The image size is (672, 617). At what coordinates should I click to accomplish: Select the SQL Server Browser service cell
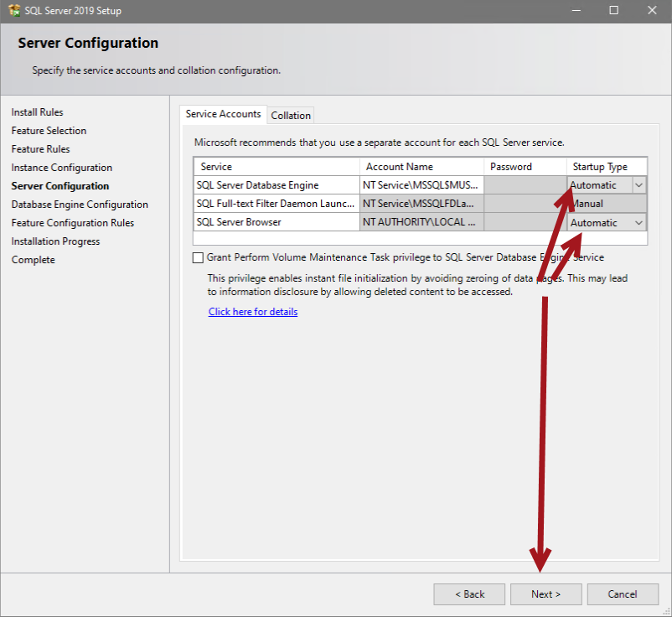277,222
